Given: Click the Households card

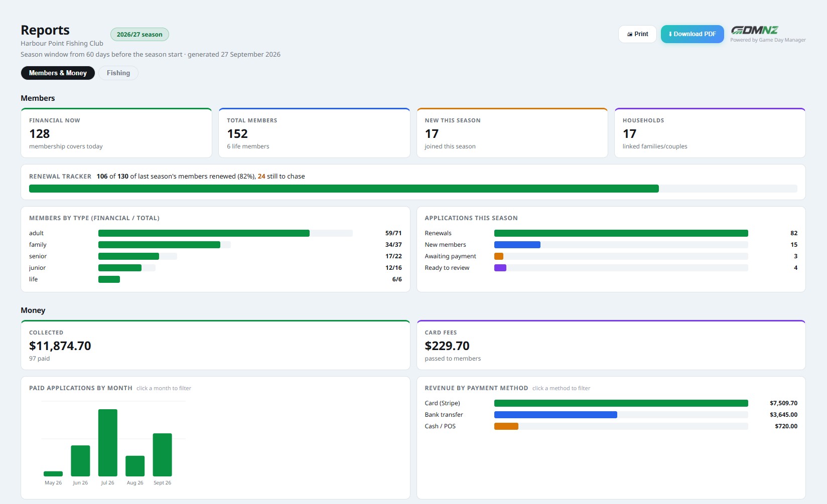Looking at the screenshot, I should (x=710, y=133).
